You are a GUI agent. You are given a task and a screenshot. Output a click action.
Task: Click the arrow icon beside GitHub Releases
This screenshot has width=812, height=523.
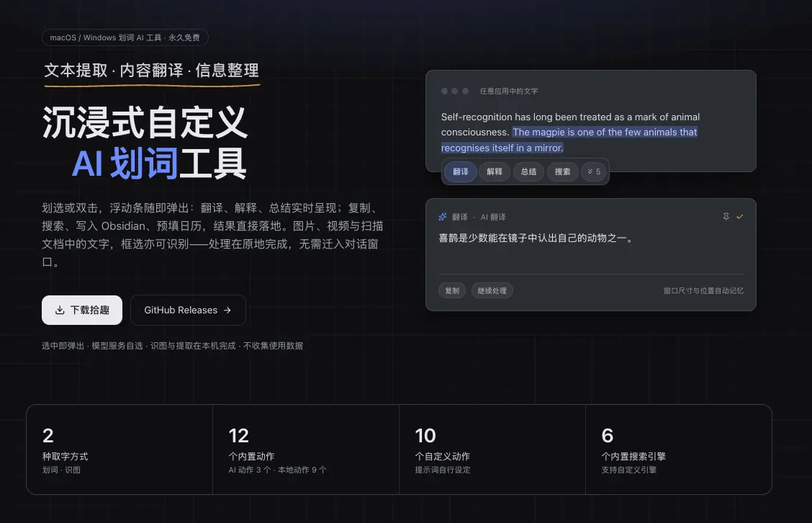pyautogui.click(x=227, y=310)
